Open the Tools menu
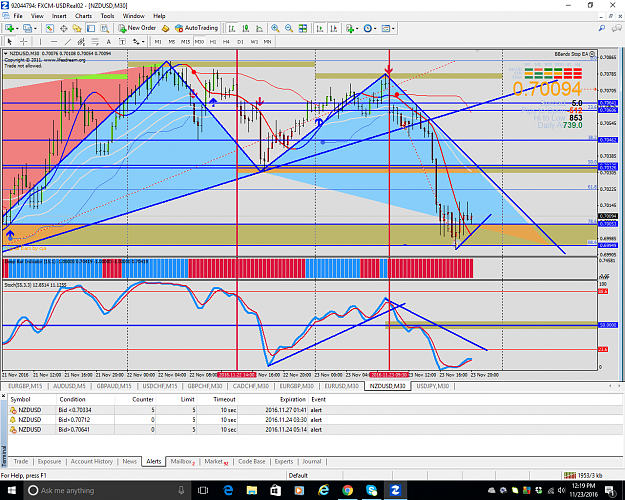 click(x=107, y=16)
